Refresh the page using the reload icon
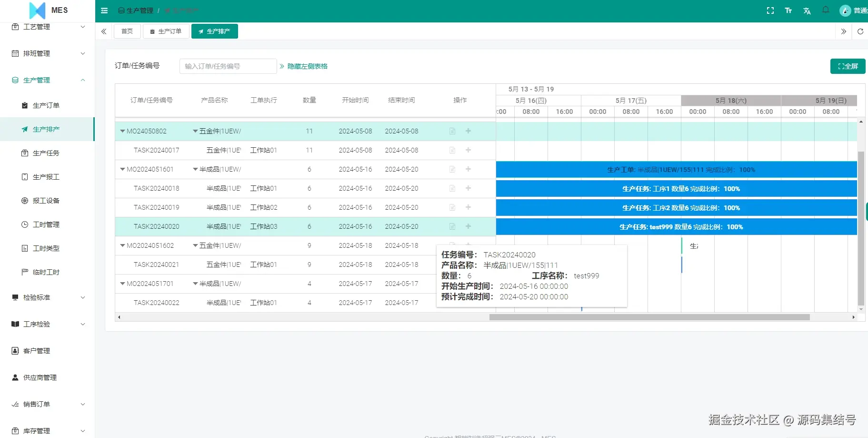The height and width of the screenshot is (438, 868). 861,31
